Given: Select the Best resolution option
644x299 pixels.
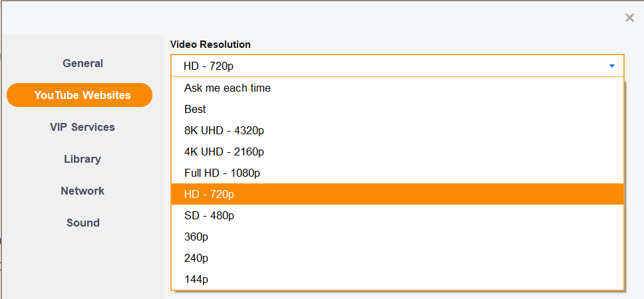Looking at the screenshot, I should point(196,109).
